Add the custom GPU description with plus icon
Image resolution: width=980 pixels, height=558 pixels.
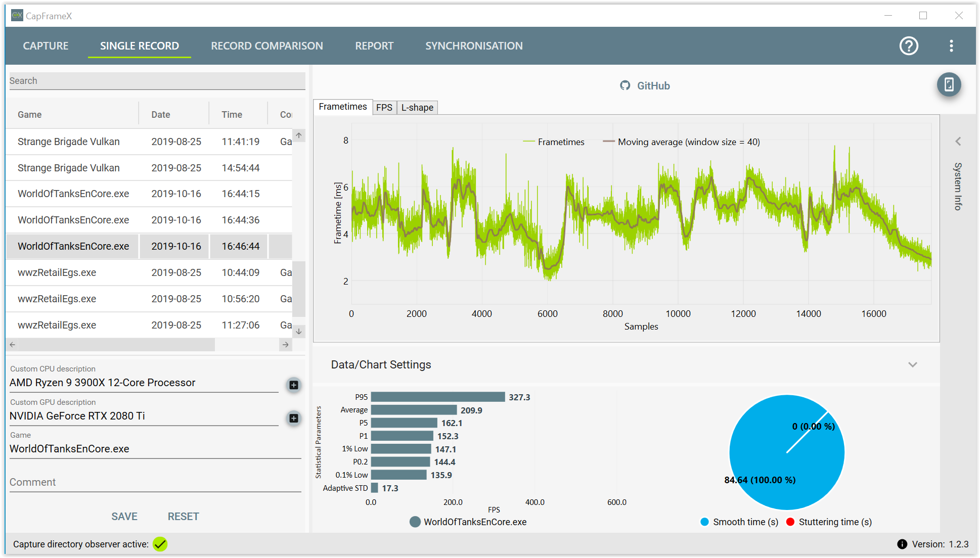[x=293, y=418]
